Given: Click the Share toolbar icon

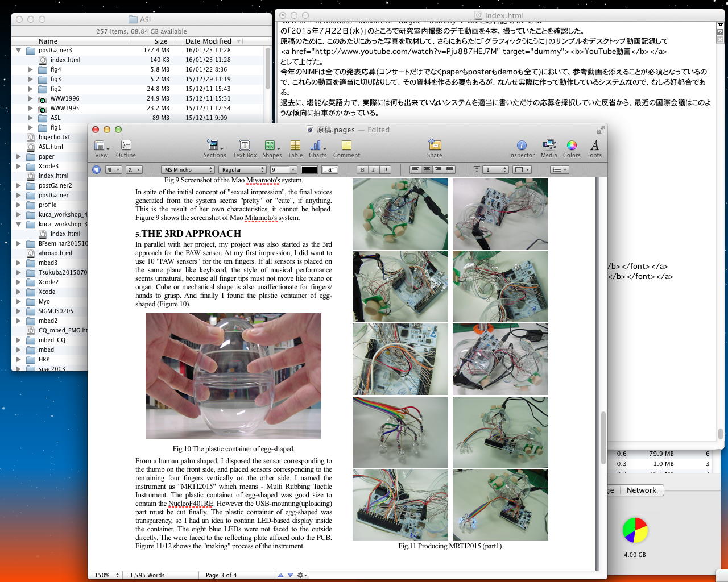Looking at the screenshot, I should pos(435,149).
